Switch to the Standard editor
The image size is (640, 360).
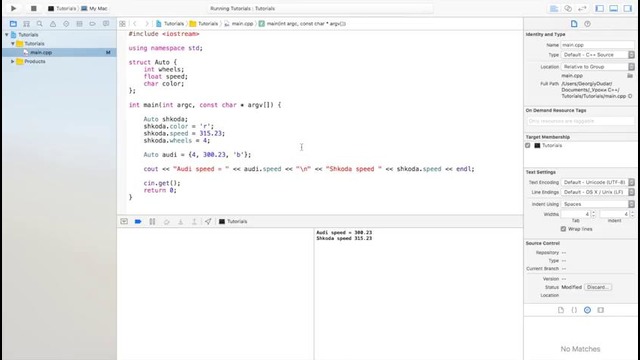[554, 8]
